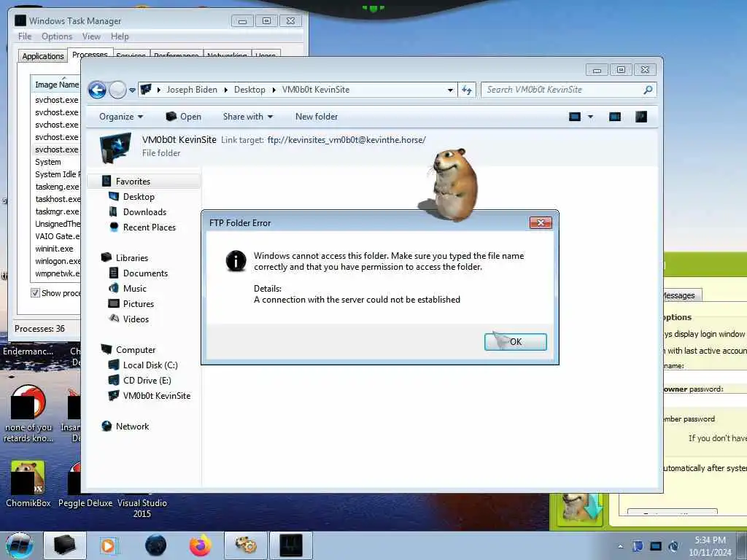Click the globe browser taskbar icon
The image size is (747, 560).
coord(156,545)
